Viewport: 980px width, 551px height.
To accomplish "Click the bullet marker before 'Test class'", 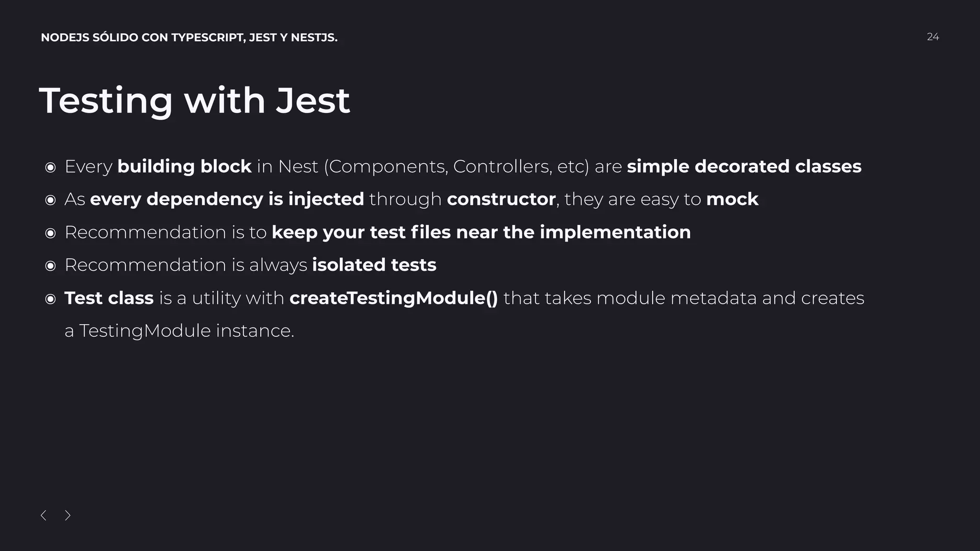I will pos(50,299).
